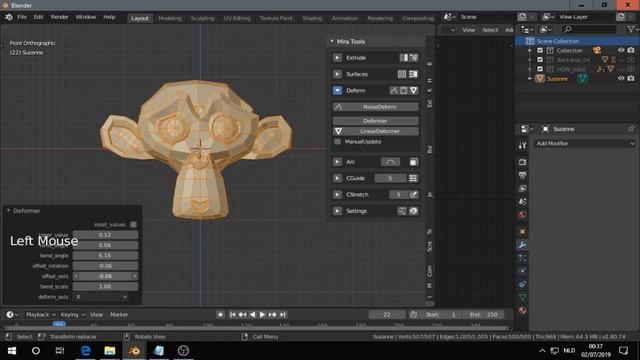
Task: Click the icon right of CStretch value
Action: tap(413, 195)
